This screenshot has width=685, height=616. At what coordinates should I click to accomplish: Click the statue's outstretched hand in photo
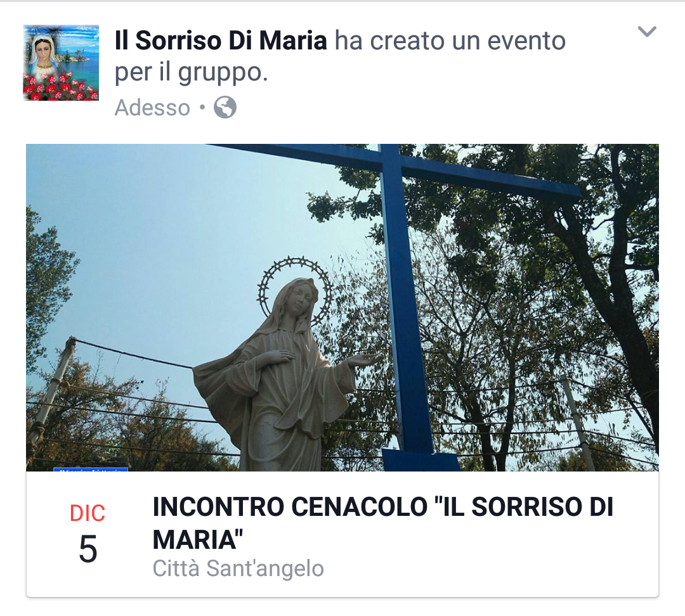[366, 360]
